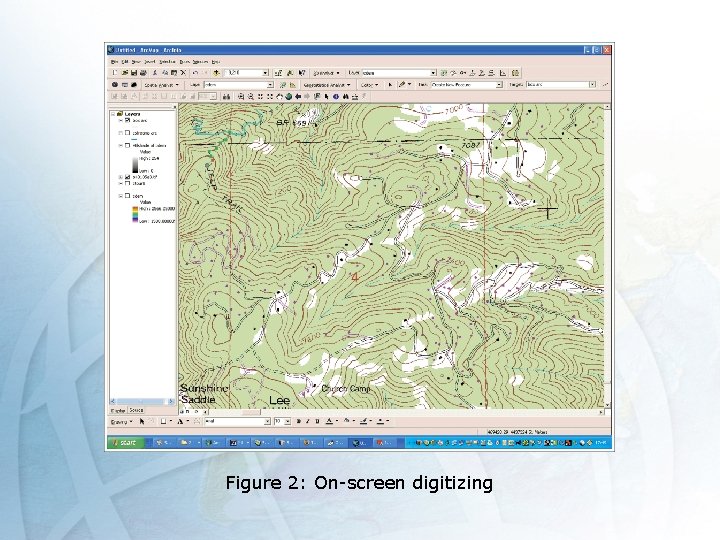Click the elev color ramp legend swatch
720x540 pixels.
pos(135,214)
